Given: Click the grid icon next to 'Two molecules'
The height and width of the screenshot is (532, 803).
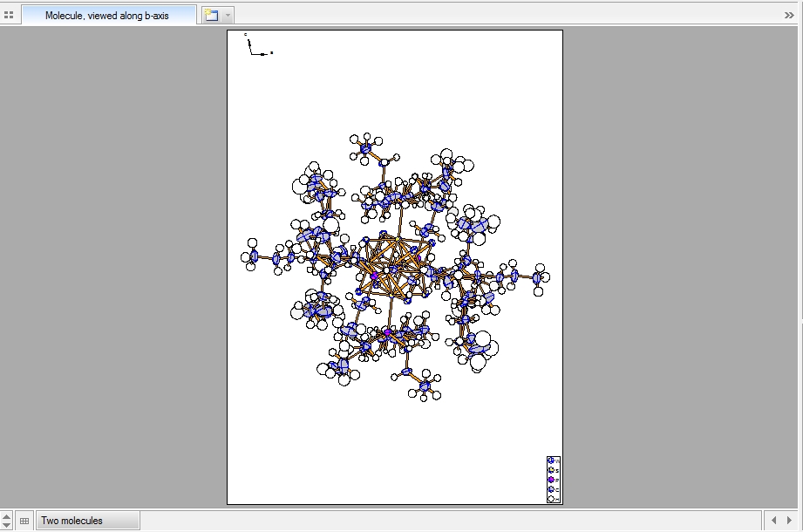Looking at the screenshot, I should point(24,521).
